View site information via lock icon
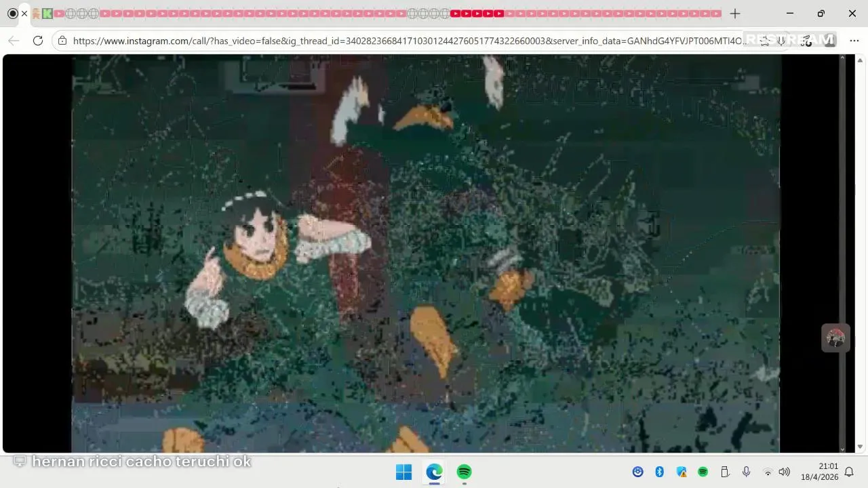Image resolution: width=868 pixels, height=488 pixels. pyautogui.click(x=62, y=41)
